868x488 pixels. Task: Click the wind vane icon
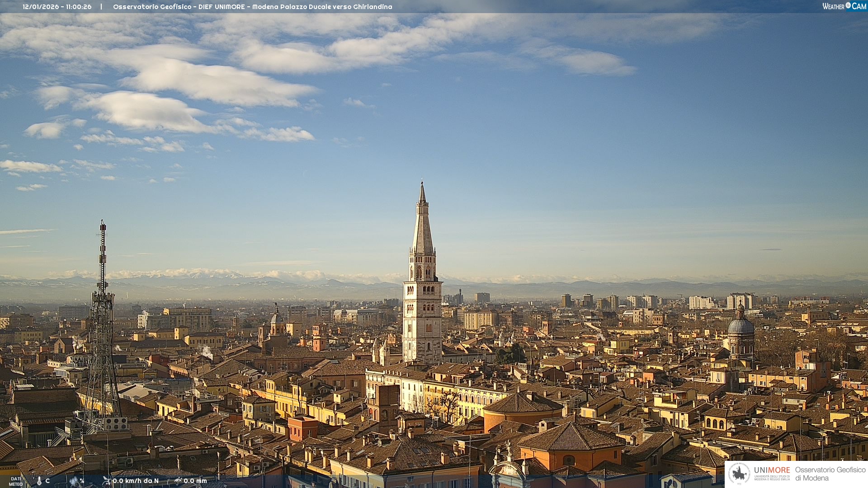(x=107, y=481)
